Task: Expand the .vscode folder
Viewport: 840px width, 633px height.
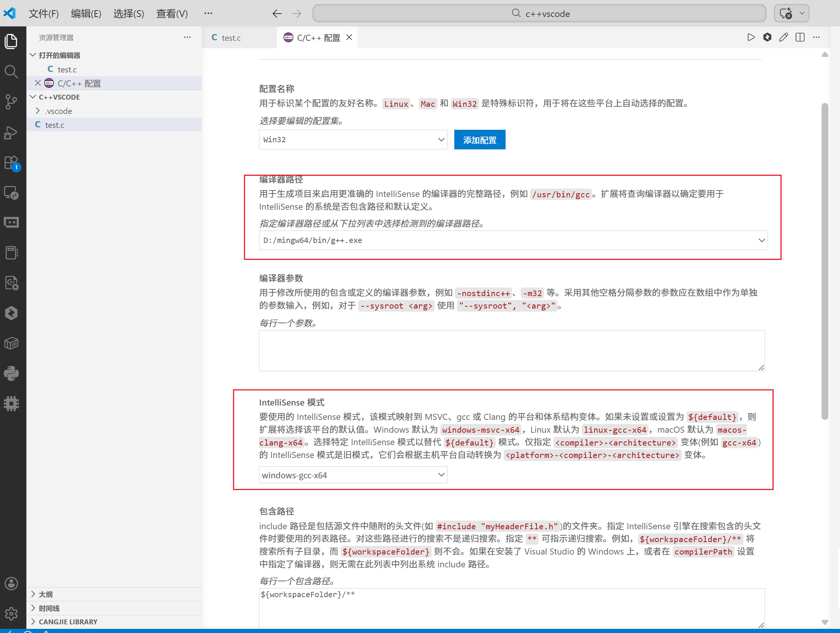Action: [x=114, y=111]
